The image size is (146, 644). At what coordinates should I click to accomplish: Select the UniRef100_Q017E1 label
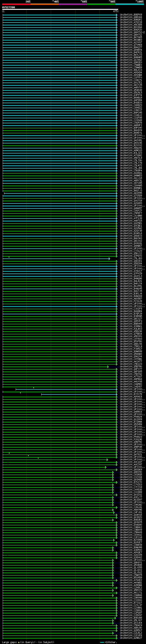click(131, 82)
